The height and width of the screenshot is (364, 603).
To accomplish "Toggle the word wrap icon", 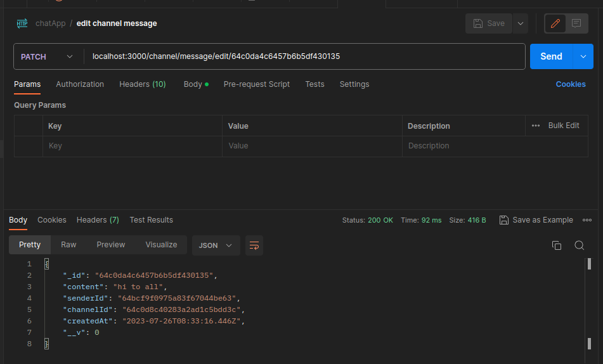I will pos(254,245).
